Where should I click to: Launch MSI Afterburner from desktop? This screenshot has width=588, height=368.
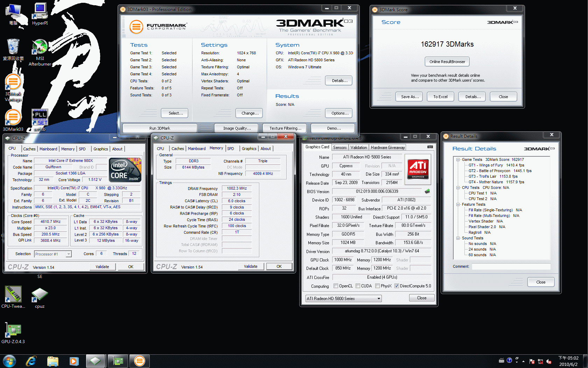tap(40, 52)
